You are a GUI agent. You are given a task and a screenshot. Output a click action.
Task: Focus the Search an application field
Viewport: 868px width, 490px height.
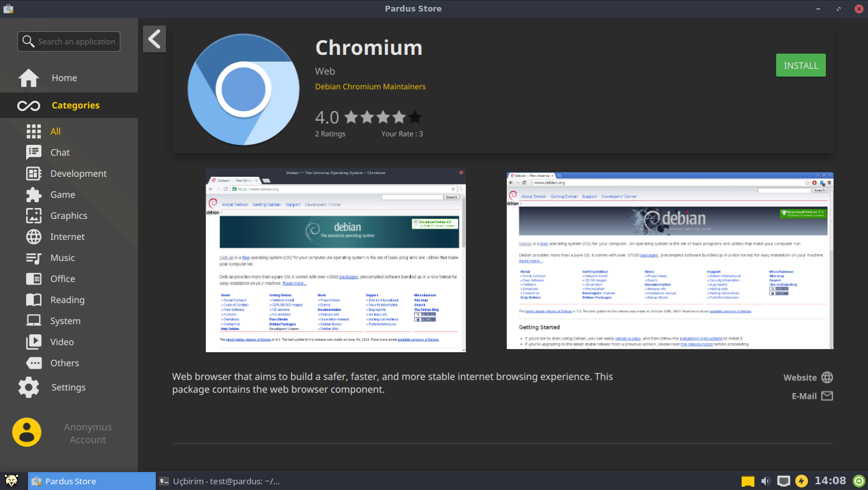pos(69,41)
